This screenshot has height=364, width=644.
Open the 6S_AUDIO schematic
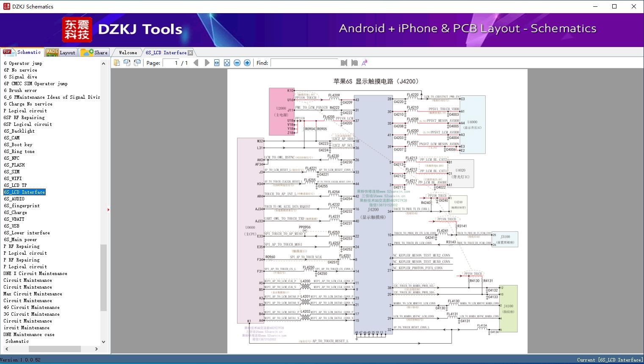pyautogui.click(x=14, y=199)
